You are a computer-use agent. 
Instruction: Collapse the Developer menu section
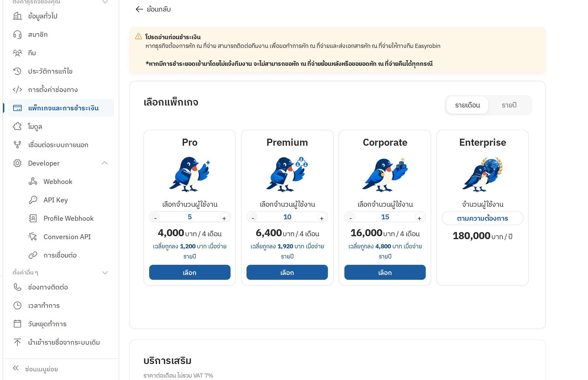click(x=105, y=163)
